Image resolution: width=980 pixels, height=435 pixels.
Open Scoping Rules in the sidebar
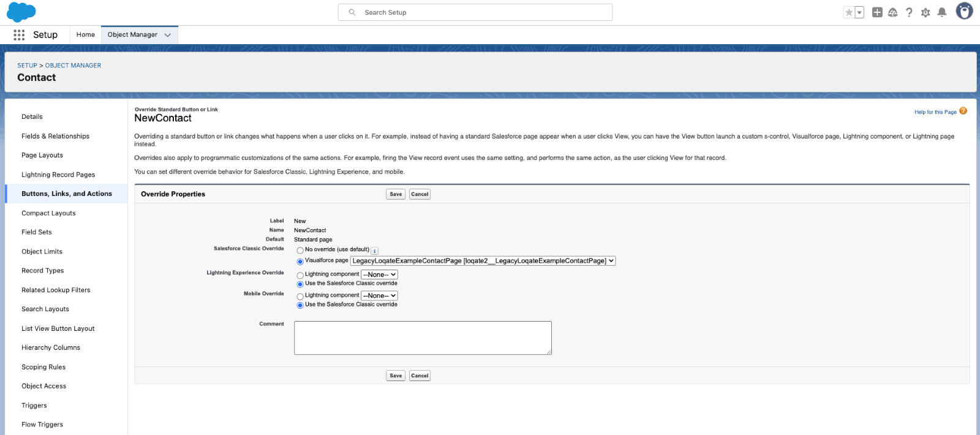43,367
